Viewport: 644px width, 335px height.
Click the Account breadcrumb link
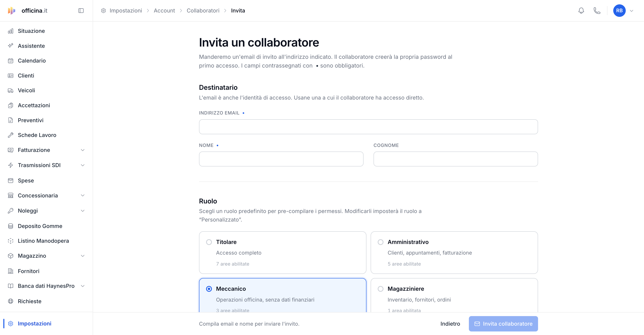click(x=164, y=11)
